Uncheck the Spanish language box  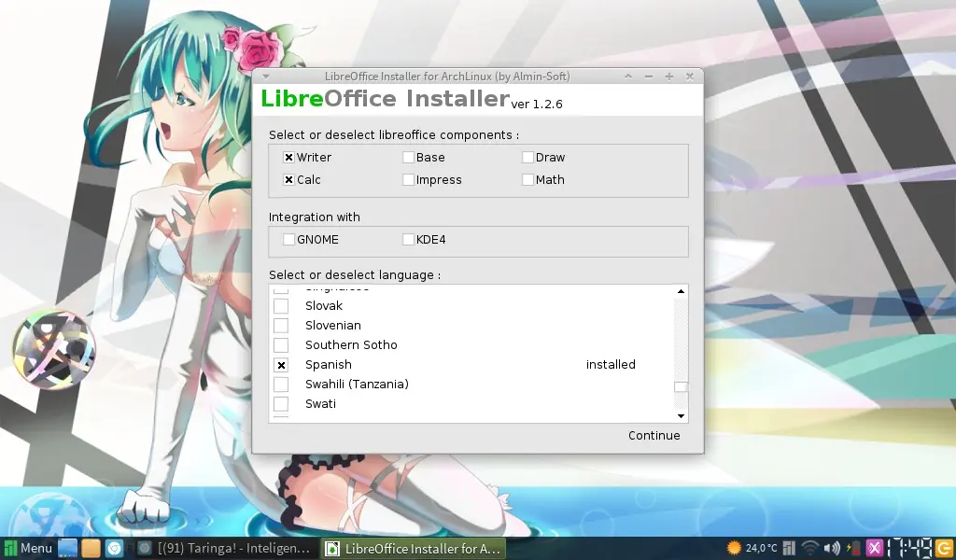click(280, 365)
